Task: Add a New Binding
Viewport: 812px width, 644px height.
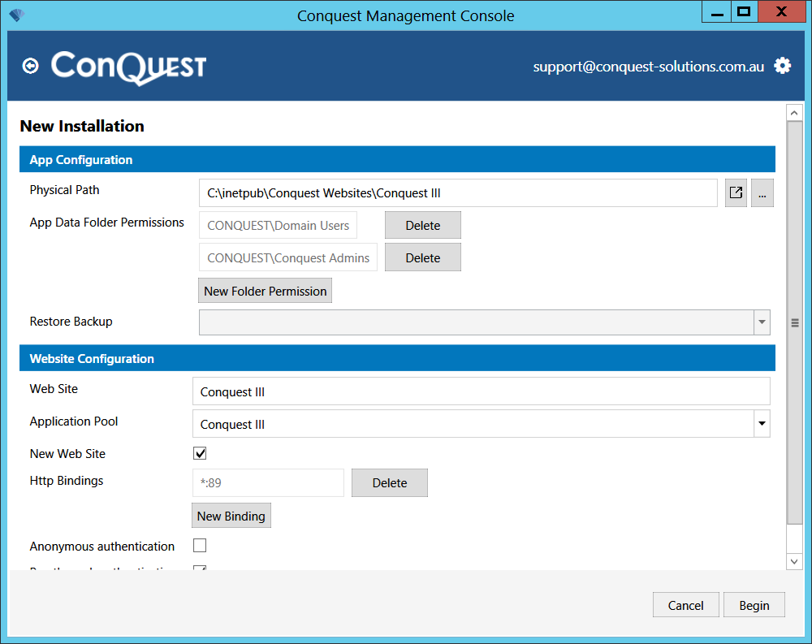Action: pos(231,516)
